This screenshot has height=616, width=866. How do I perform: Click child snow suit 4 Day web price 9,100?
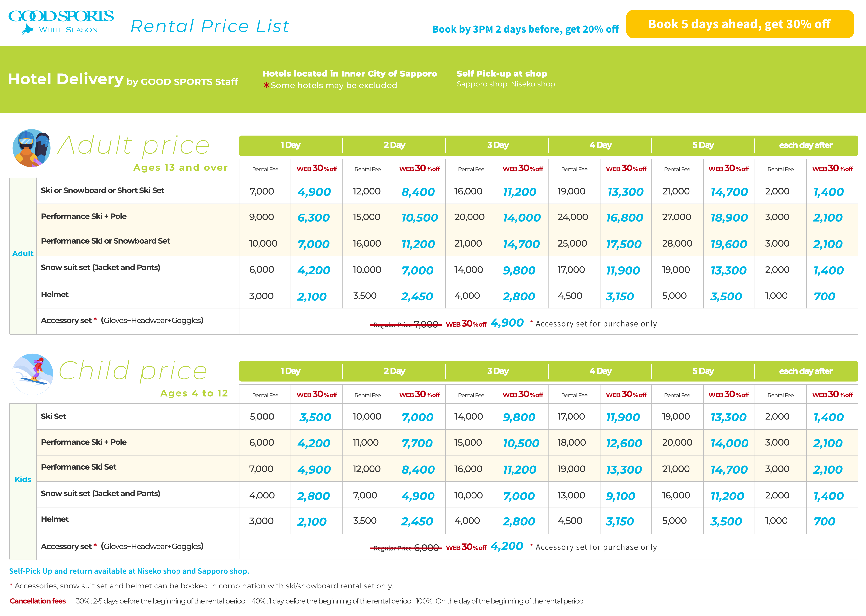(621, 497)
